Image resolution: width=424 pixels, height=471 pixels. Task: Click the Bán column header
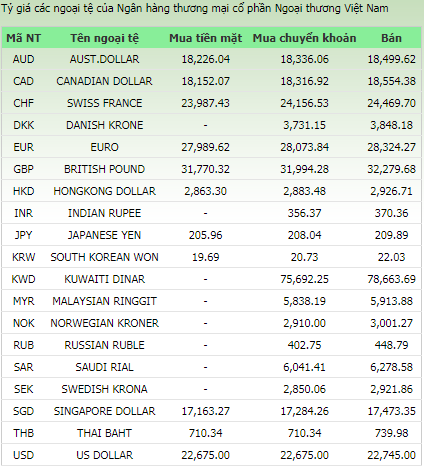[x=391, y=38]
